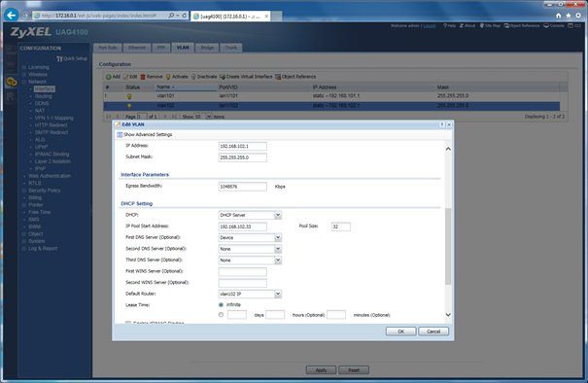Select the infinite lease time radio
Screen dimensions: 588x383
pyautogui.click(x=221, y=305)
